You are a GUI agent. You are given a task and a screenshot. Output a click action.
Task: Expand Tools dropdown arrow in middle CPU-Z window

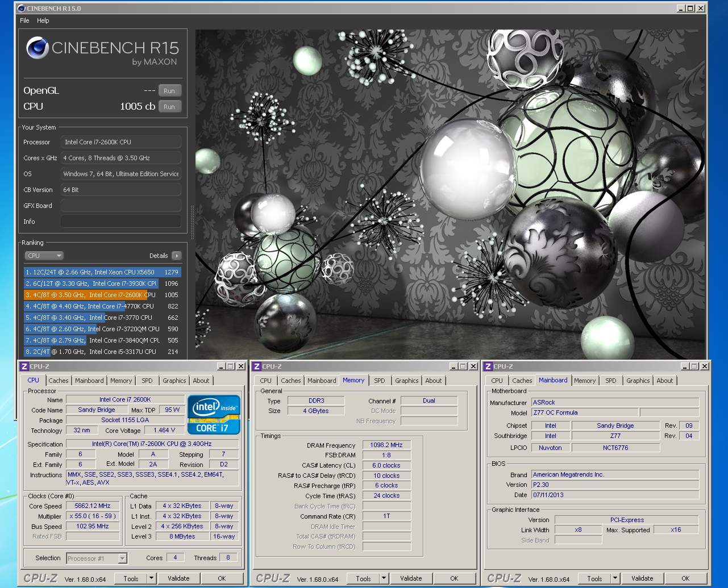(x=384, y=579)
